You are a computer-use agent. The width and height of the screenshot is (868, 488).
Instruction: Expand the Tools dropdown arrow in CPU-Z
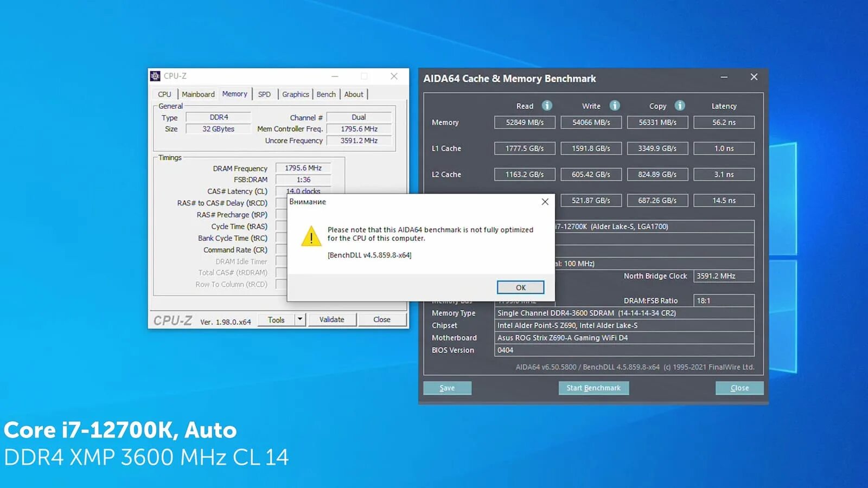point(300,319)
